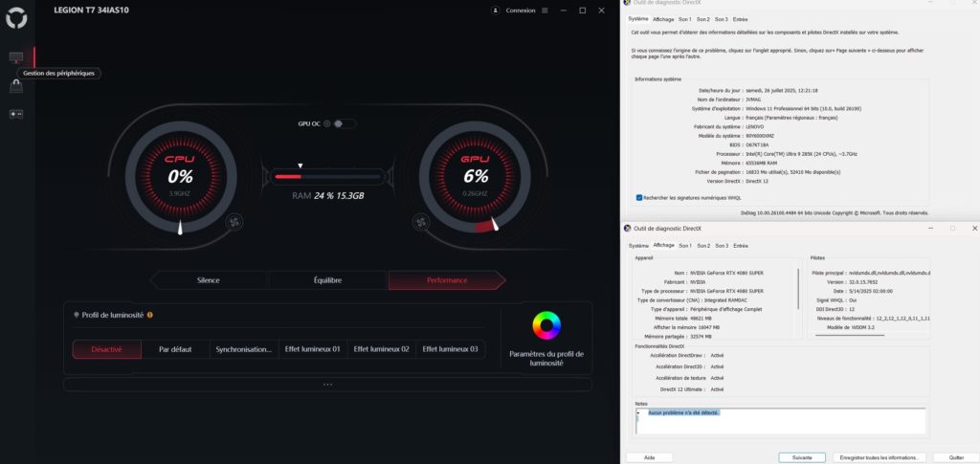Choose Effet lumineux 03
Viewport: 980px width, 464px height.
[x=450, y=349]
